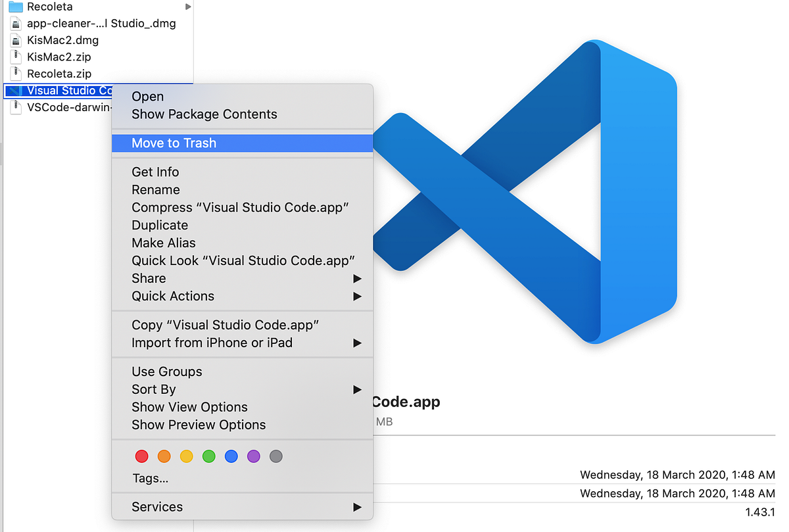
Task: Open the Sort By submenu arrow
Action: pyautogui.click(x=357, y=390)
